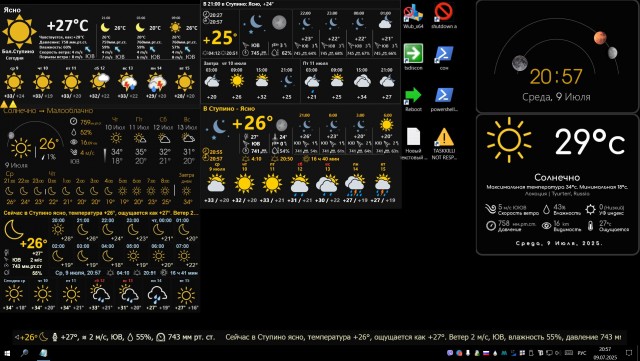Select the Reboot desktop shortcut
This screenshot has height=361, width=640.
[x=413, y=98]
